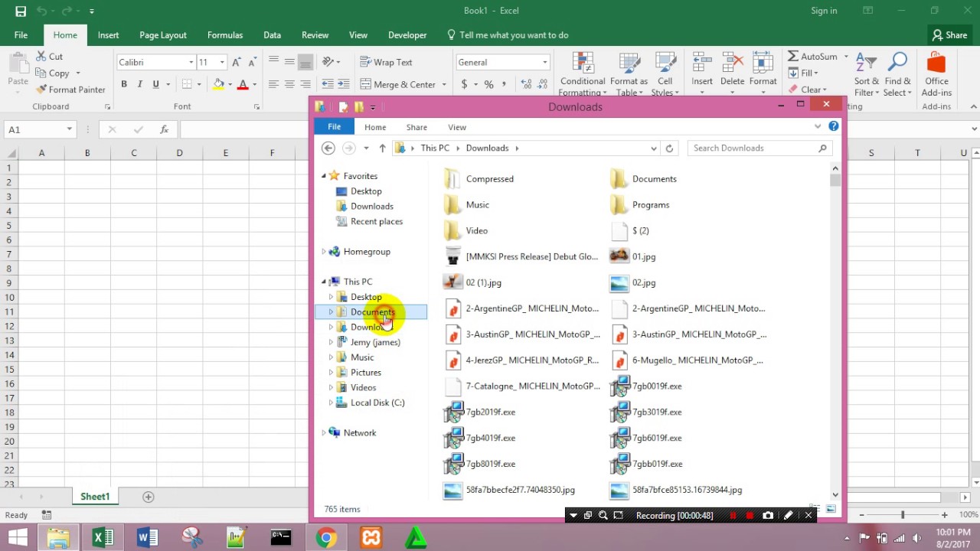Expand the Network tree node

324,433
